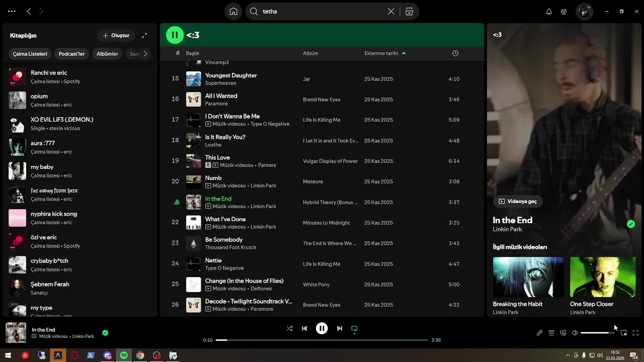Sort by Başlık column header
The image size is (644, 362).
pyautogui.click(x=193, y=53)
